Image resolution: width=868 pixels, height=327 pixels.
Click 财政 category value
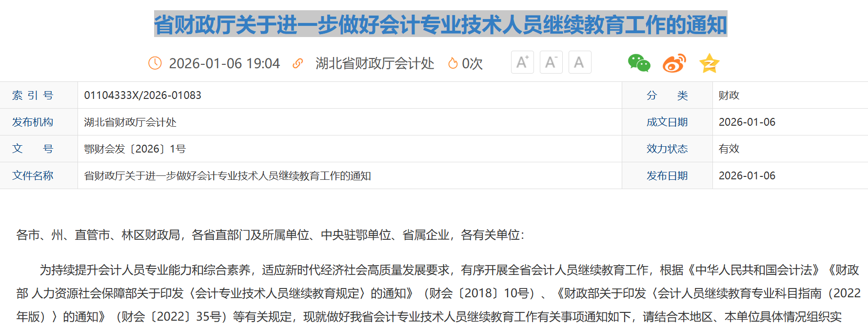pyautogui.click(x=729, y=96)
